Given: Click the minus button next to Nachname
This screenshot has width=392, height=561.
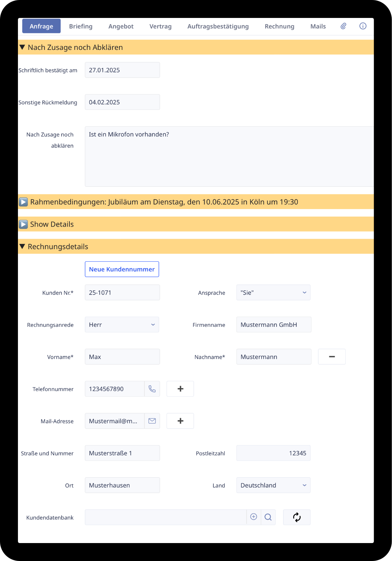Looking at the screenshot, I should 332,357.
